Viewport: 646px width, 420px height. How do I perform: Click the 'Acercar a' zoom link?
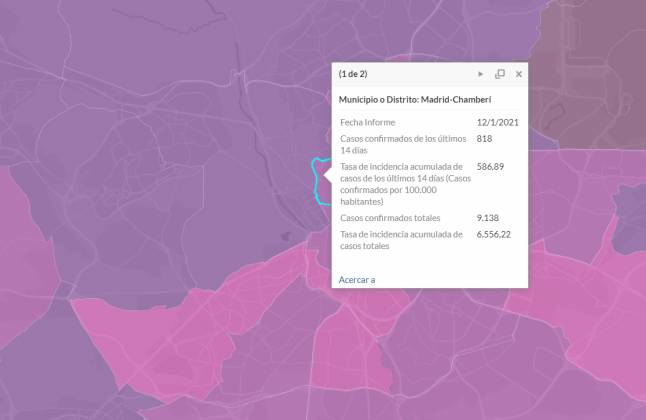357,279
